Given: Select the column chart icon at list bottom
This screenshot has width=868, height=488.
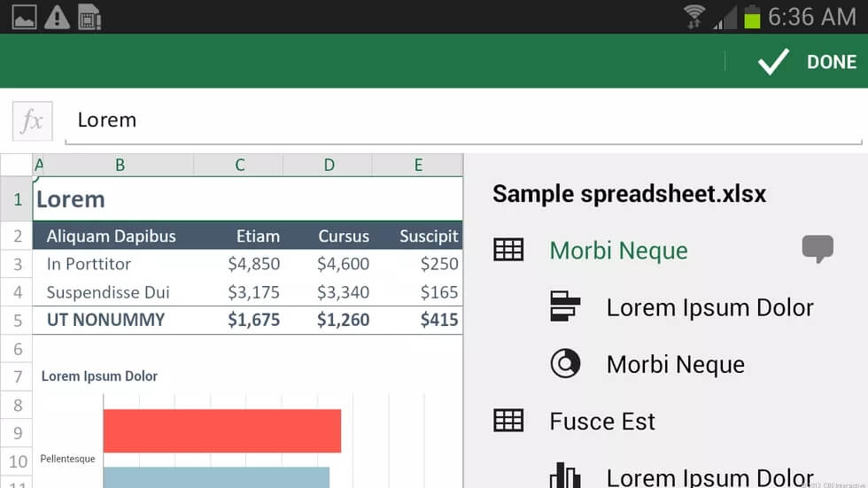Looking at the screenshot, I should [565, 476].
